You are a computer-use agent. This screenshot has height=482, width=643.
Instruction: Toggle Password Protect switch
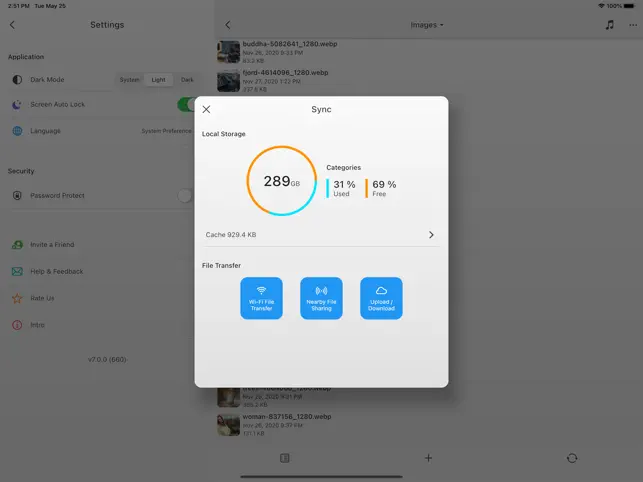click(185, 196)
